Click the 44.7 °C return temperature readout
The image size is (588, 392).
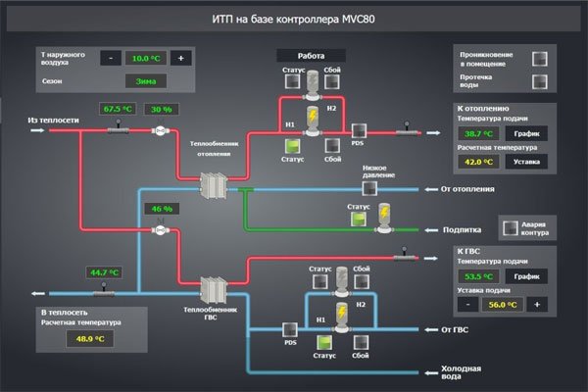coord(104,272)
